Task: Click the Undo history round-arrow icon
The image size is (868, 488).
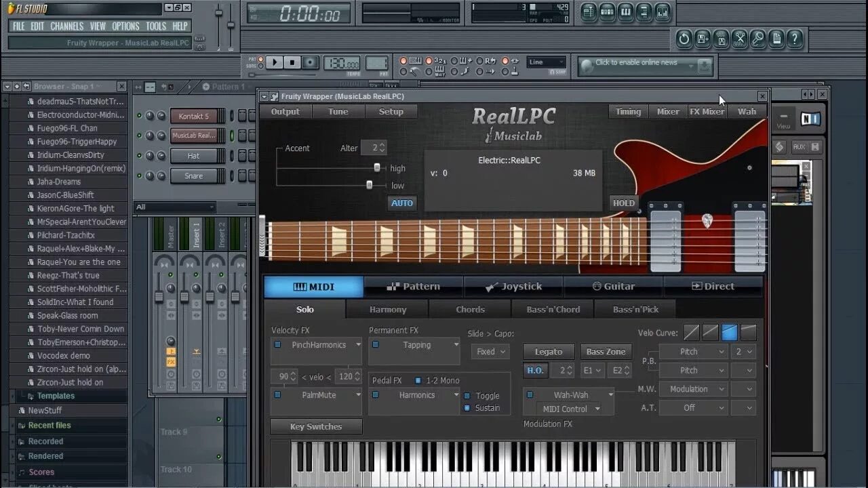Action: pyautogui.click(x=684, y=39)
